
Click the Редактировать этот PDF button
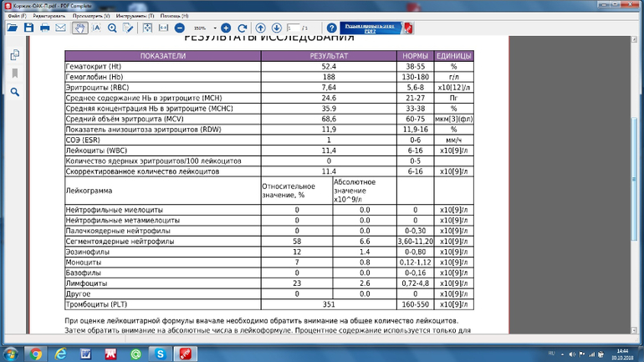[369, 28]
